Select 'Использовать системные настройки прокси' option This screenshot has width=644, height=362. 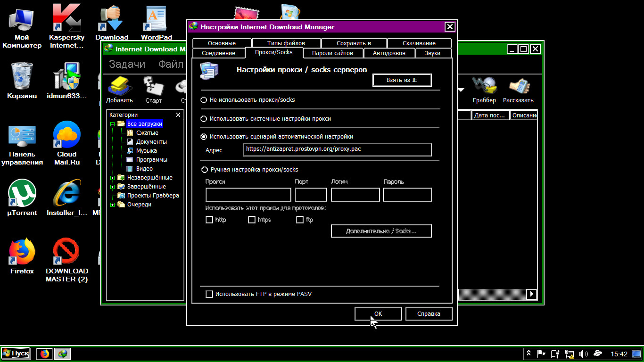click(204, 119)
